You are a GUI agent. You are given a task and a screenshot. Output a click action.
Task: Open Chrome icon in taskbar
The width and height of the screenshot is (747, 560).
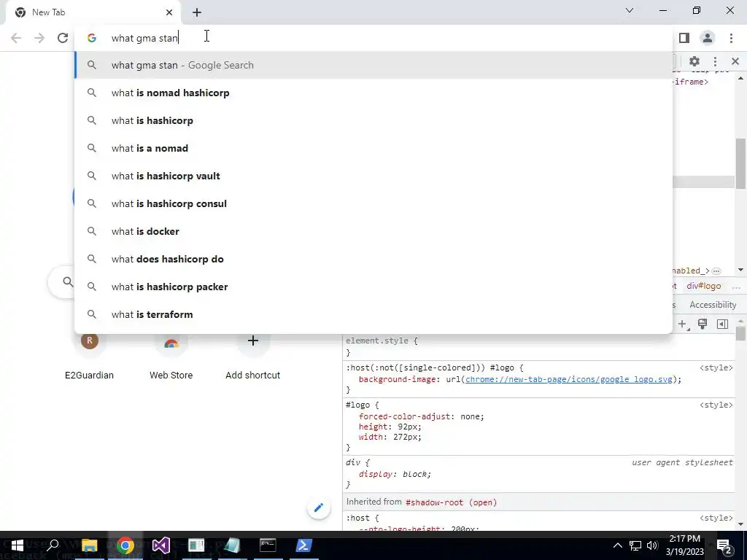point(125,545)
